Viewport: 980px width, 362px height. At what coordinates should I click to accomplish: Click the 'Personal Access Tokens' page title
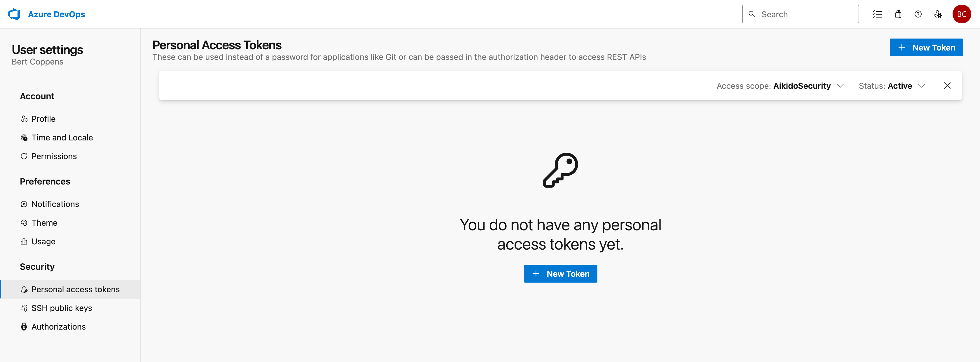217,45
